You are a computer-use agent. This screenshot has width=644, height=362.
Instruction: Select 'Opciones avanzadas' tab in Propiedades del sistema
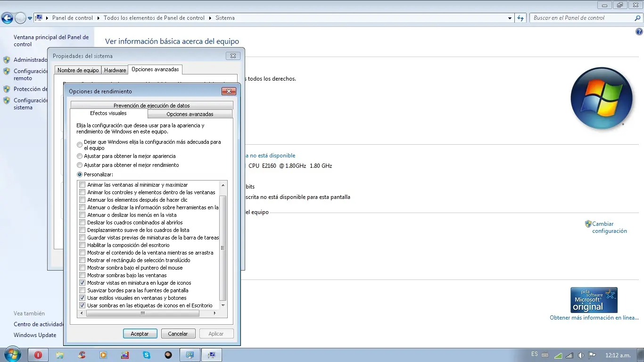coord(155,69)
